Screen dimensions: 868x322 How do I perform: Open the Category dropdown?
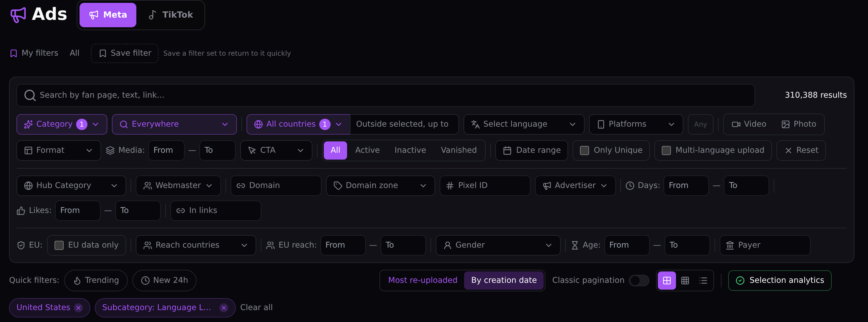coord(62,124)
